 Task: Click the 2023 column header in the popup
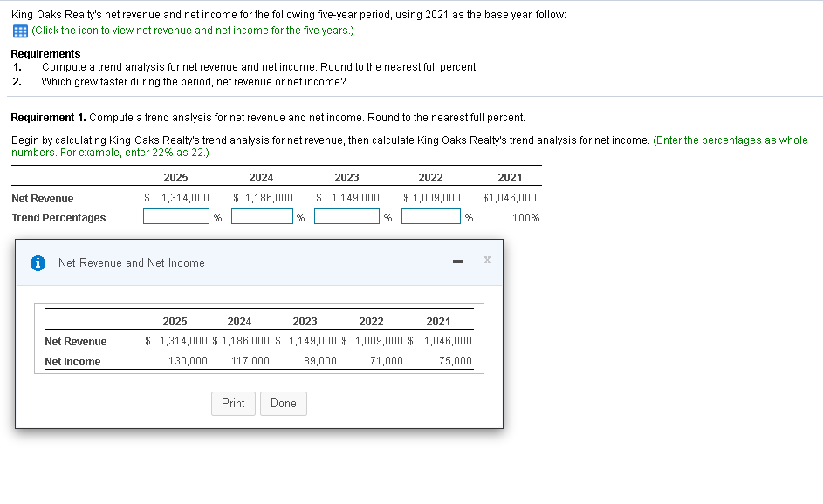(x=305, y=321)
